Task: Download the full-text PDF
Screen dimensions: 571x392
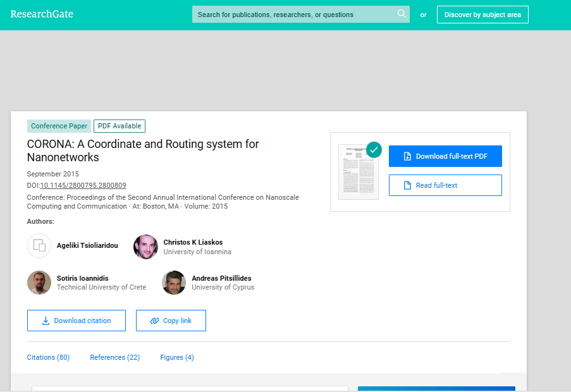Action: 445,156
